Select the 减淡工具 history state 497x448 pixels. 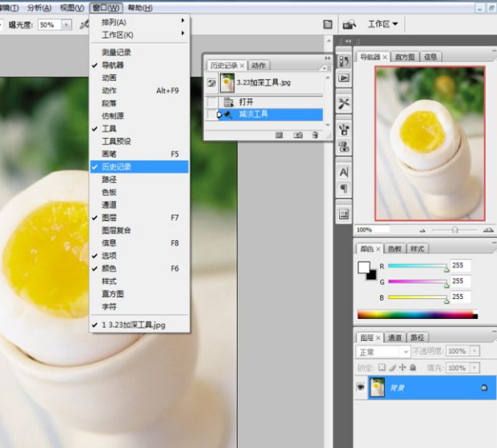[264, 114]
